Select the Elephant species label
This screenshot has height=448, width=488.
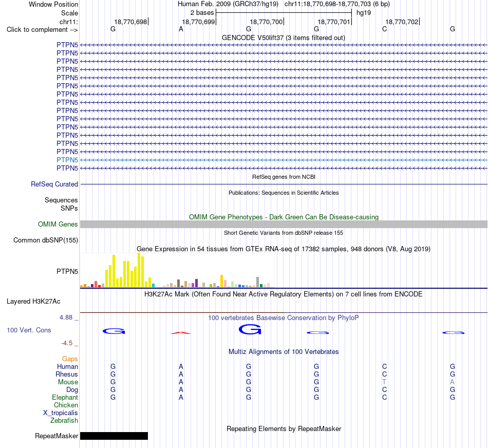[x=65, y=397]
